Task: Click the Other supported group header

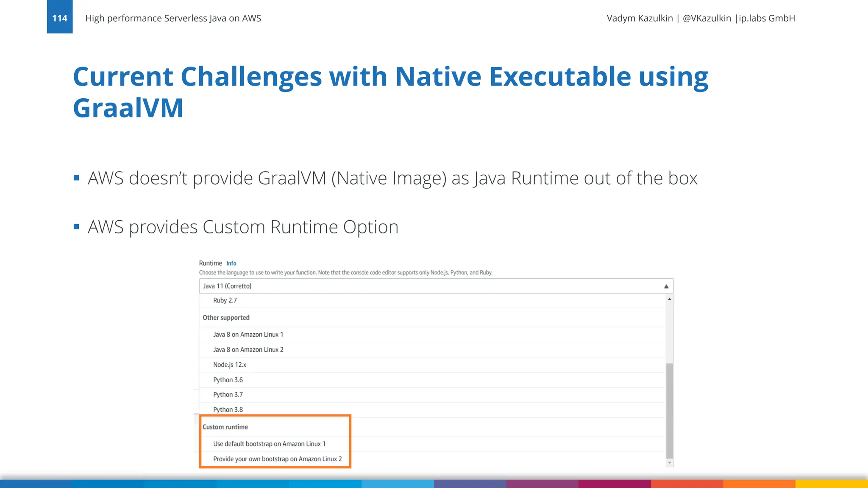Action: pos(226,318)
